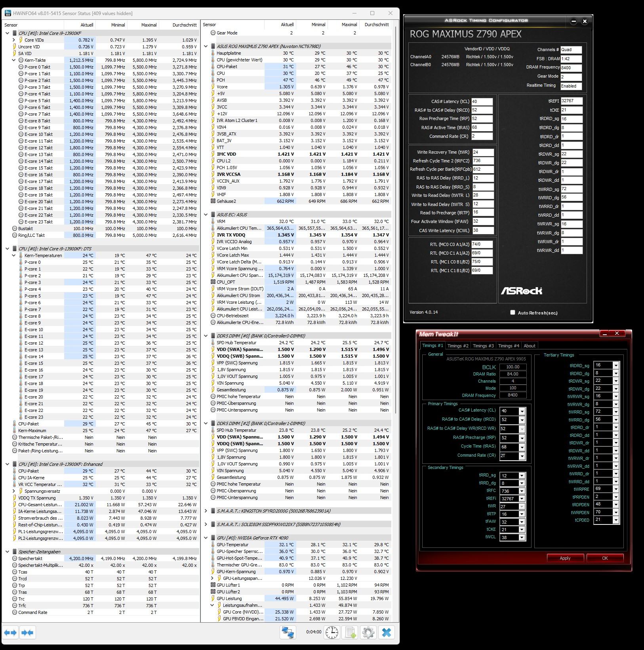Screen dimensions: 644x650
Task: Click thermometer icon beside GPU-Hot-Spot-Temperatur
Action: [213, 558]
